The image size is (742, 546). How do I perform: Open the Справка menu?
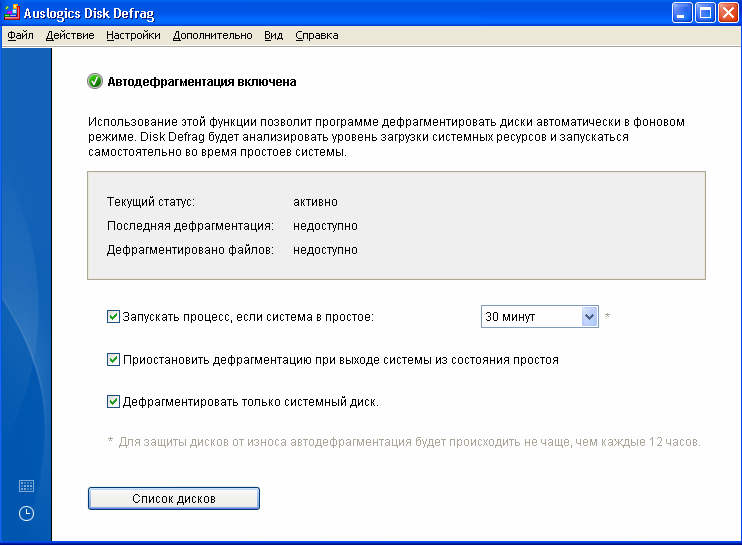click(316, 35)
